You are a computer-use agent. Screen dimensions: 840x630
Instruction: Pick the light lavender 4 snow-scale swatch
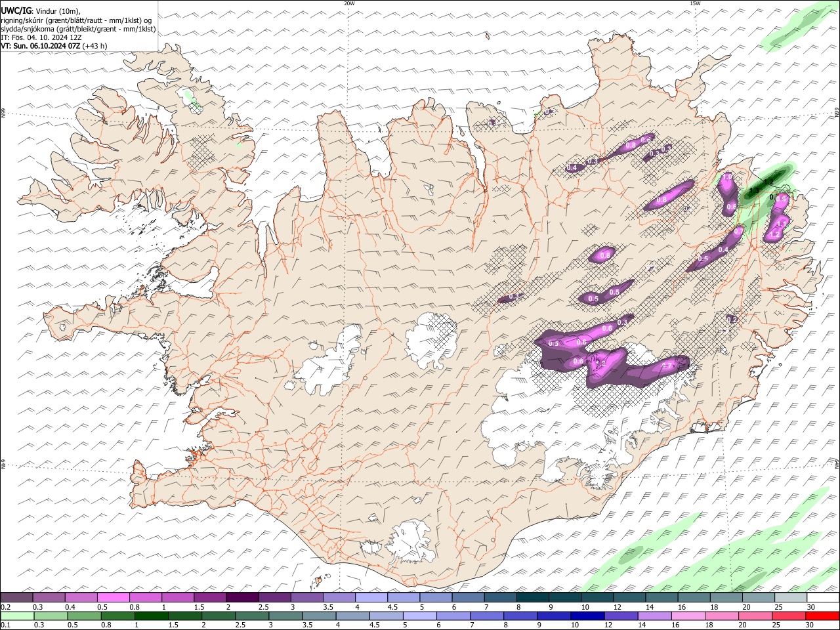point(371,597)
